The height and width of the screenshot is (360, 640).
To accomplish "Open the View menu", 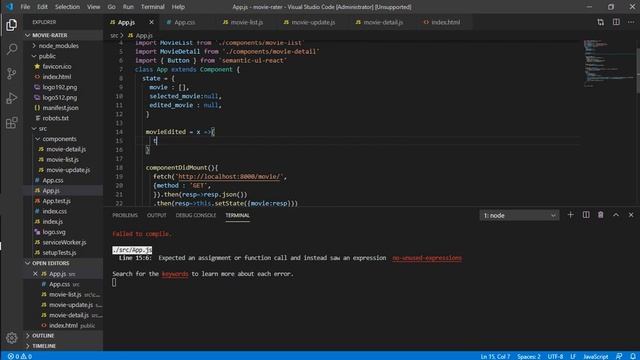I will pyautogui.click(x=93, y=7).
